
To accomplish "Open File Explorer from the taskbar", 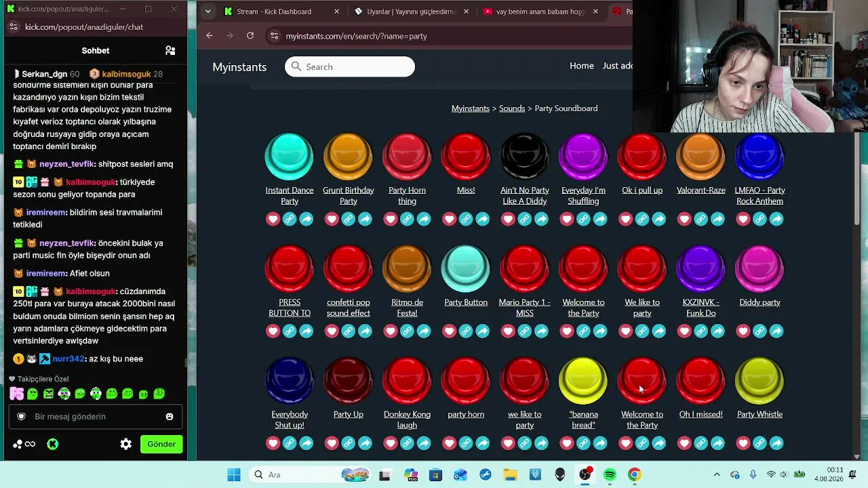I will tap(510, 475).
